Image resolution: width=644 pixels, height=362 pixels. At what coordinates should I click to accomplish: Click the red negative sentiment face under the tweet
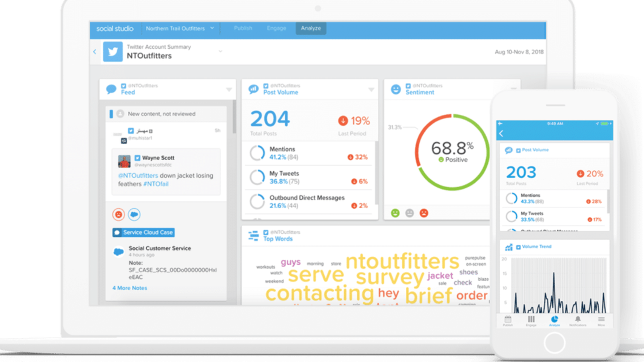pyautogui.click(x=119, y=214)
